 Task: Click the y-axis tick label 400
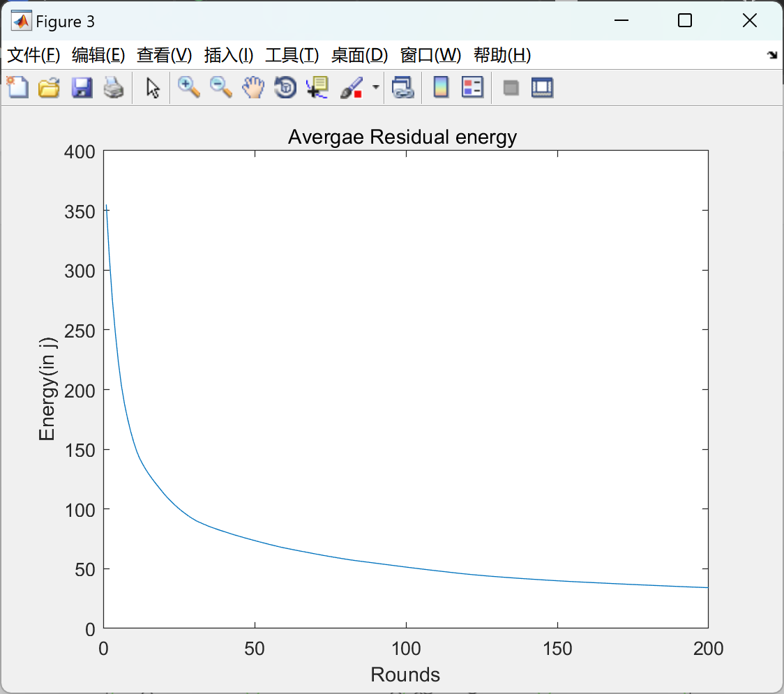click(80, 151)
